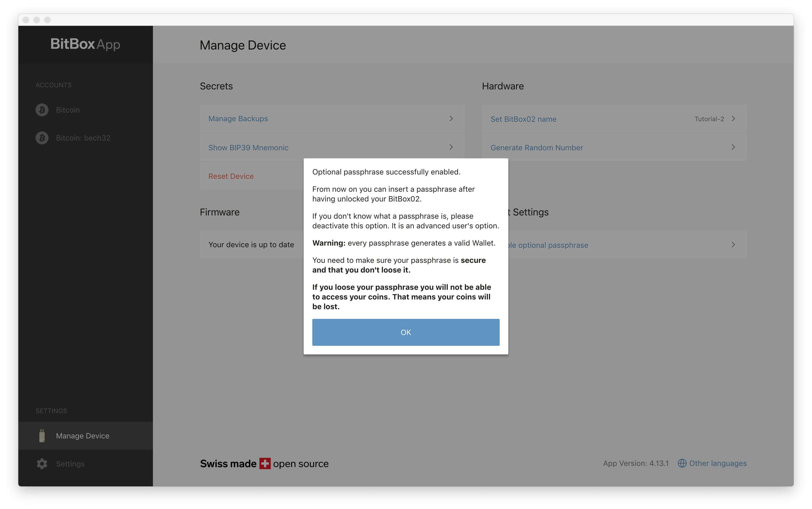The height and width of the screenshot is (509, 812).
Task: Click the 'Swiss made' footer text
Action: pyautogui.click(x=228, y=463)
